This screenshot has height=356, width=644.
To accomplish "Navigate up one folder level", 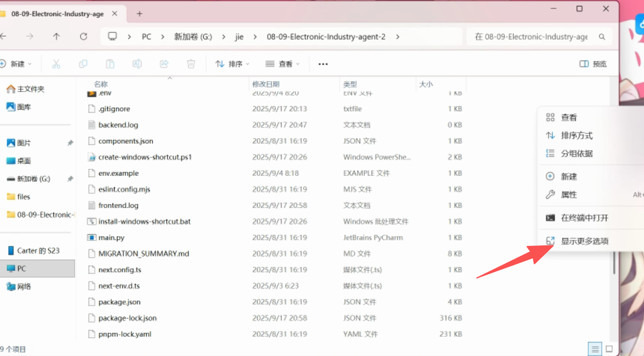I will pyautogui.click(x=56, y=37).
